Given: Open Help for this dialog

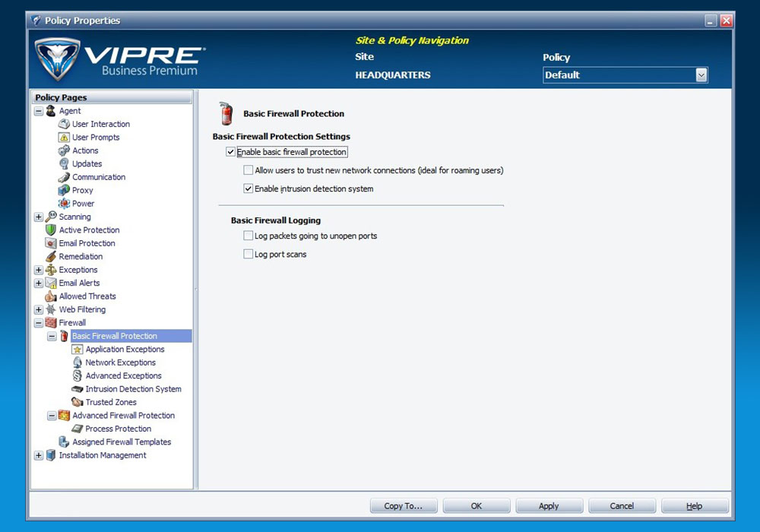Looking at the screenshot, I should pos(695,506).
